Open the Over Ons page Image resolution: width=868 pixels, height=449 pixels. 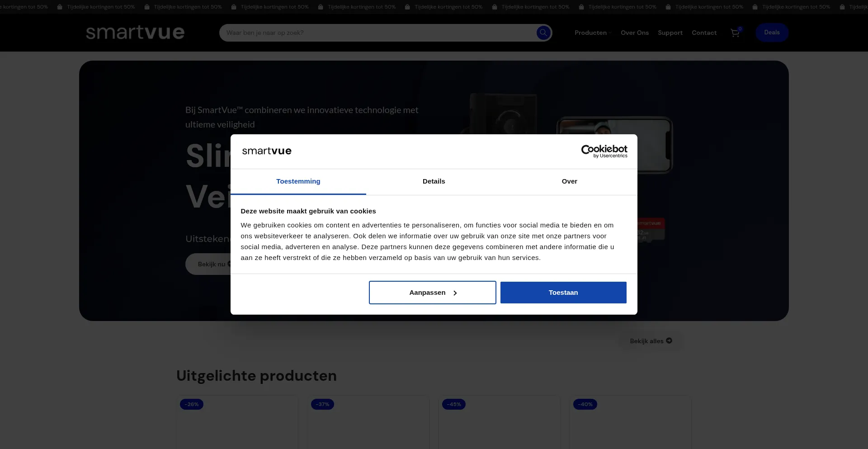[x=635, y=33]
